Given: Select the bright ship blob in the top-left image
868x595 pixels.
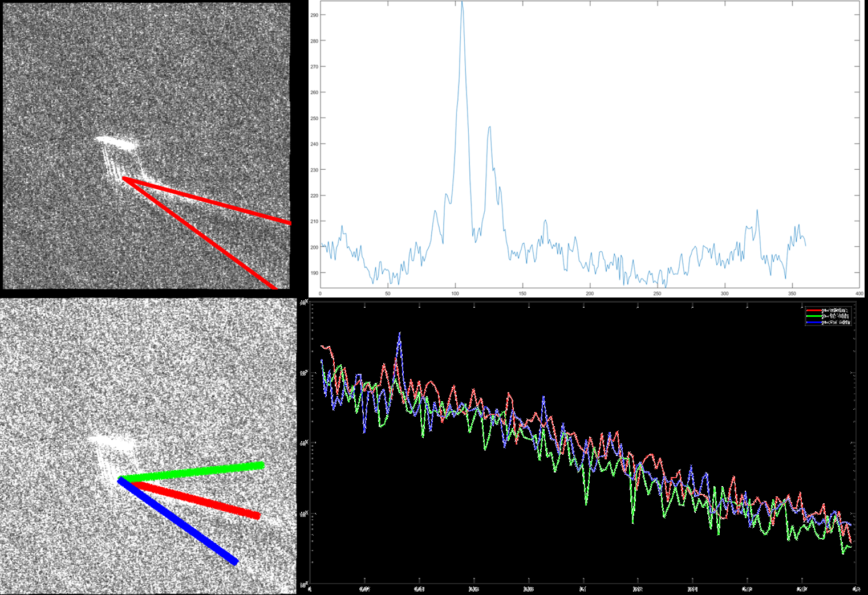Looking at the screenshot, I should (116, 142).
